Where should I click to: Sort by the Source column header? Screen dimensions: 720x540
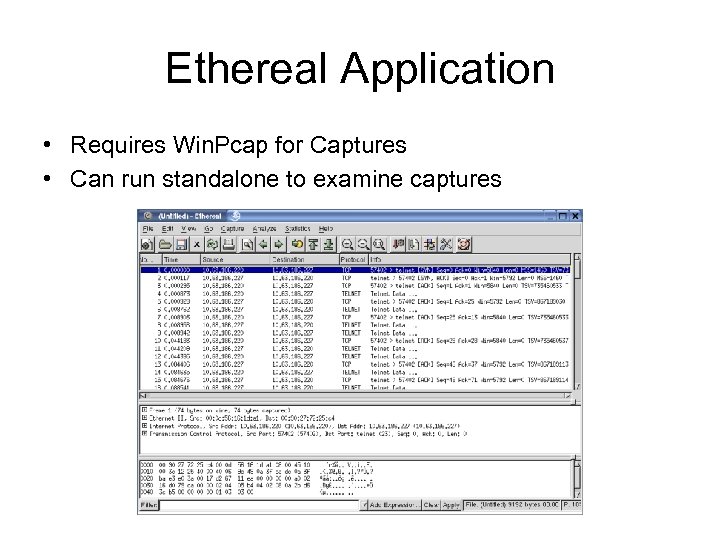click(235, 259)
